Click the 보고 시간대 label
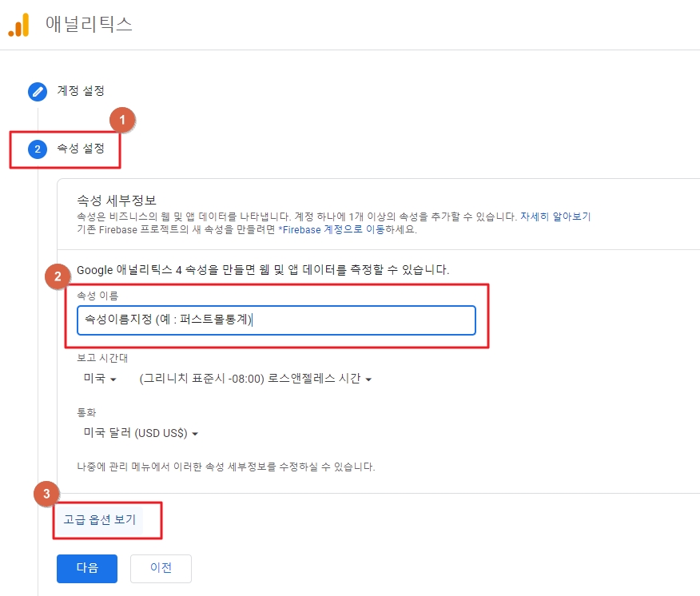The image size is (700, 596). (x=102, y=358)
